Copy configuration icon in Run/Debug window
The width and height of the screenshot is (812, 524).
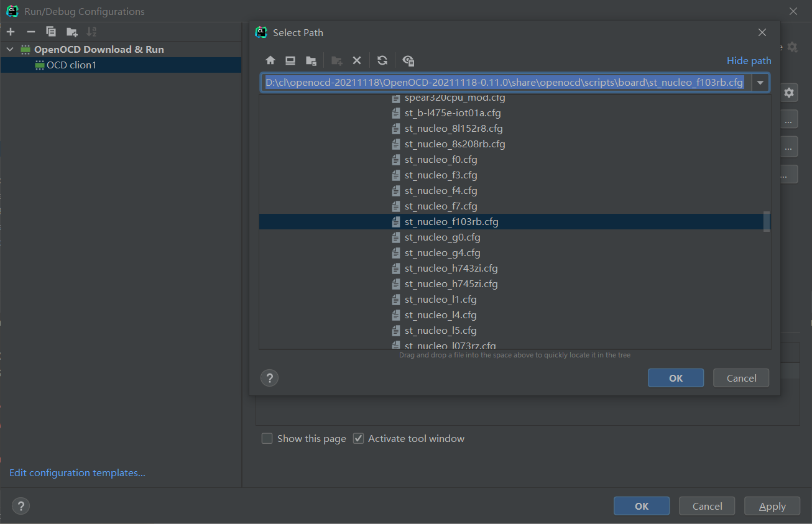pos(51,32)
